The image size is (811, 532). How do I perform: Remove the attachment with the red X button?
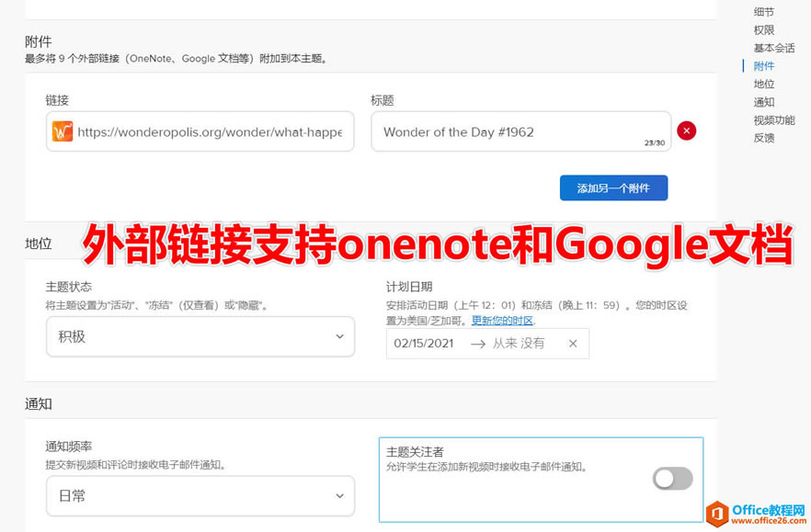click(686, 130)
